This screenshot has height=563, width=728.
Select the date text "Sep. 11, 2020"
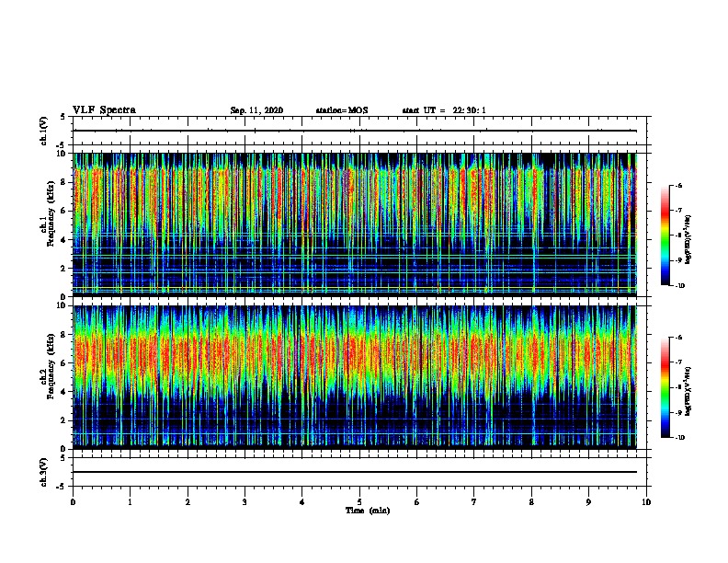tap(256, 110)
